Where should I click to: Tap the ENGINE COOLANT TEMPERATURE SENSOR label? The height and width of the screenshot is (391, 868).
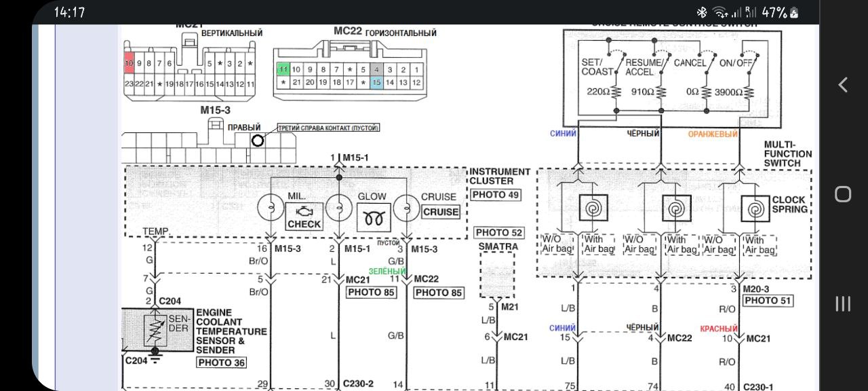coord(231,331)
